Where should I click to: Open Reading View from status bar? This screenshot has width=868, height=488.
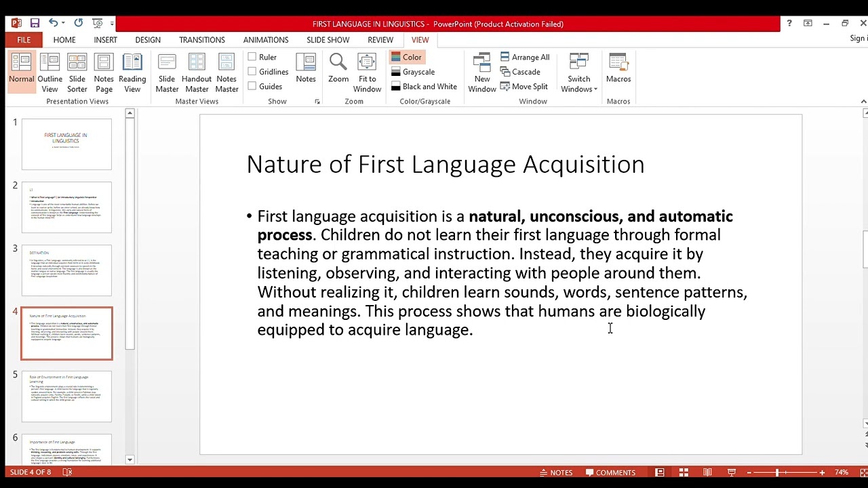click(x=707, y=472)
